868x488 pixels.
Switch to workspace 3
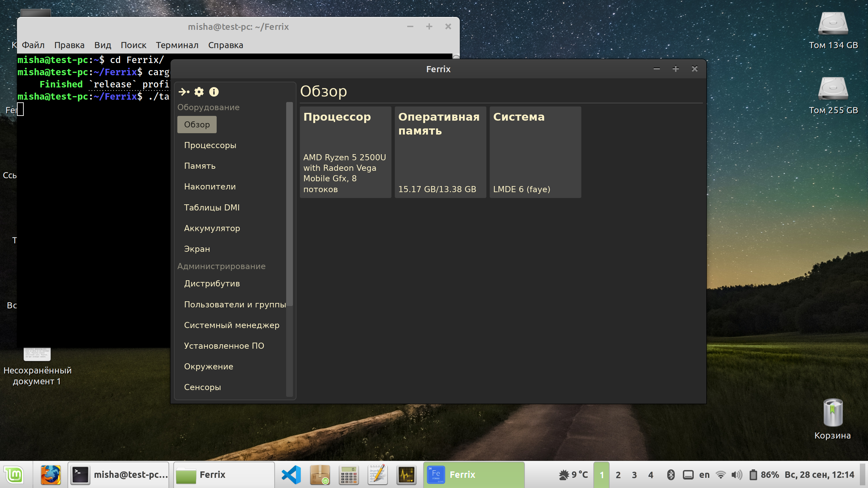coord(634,475)
